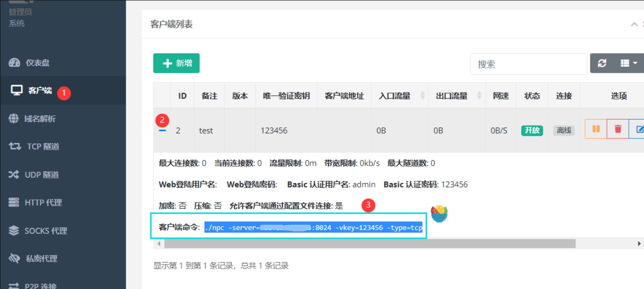
Task: Click the dashboard gauge icon
Action: click(15, 63)
